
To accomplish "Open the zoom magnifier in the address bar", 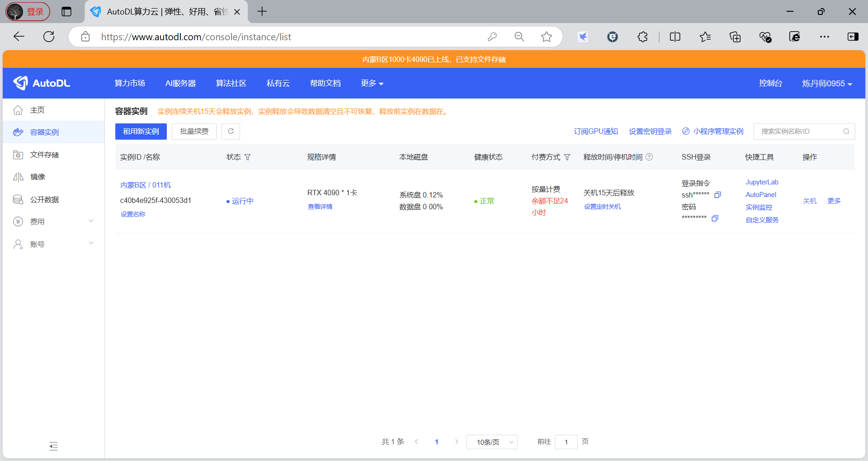I will click(x=519, y=37).
